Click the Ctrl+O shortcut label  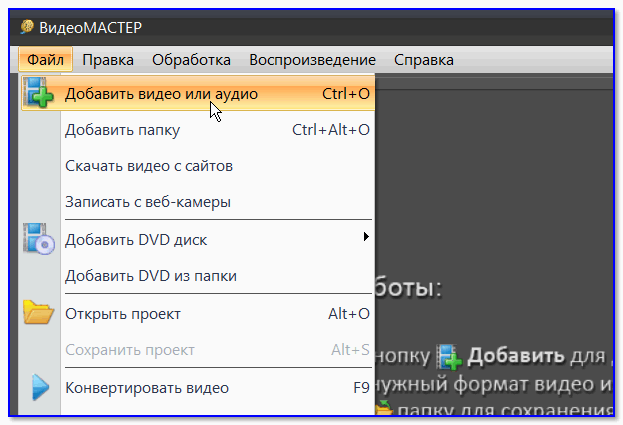click(346, 94)
